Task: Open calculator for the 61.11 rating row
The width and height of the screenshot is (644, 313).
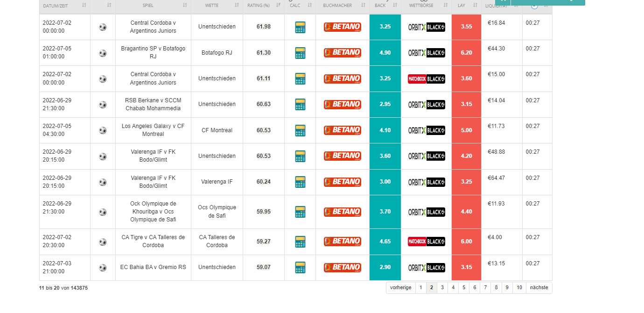Action: (300, 78)
